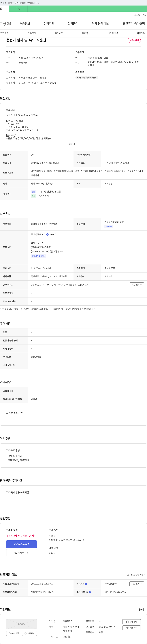Click the 비희망 military service value

[x=34, y=399]
